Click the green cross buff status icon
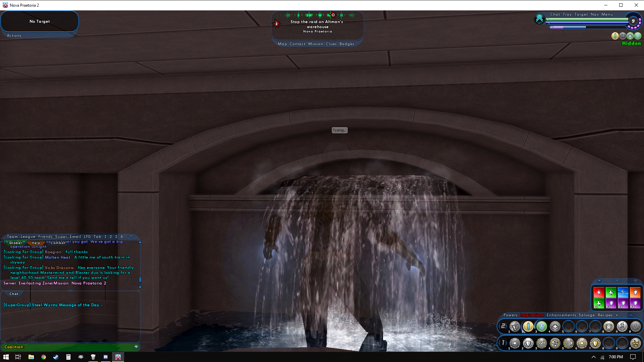This screenshot has height=362, width=644. [630, 36]
